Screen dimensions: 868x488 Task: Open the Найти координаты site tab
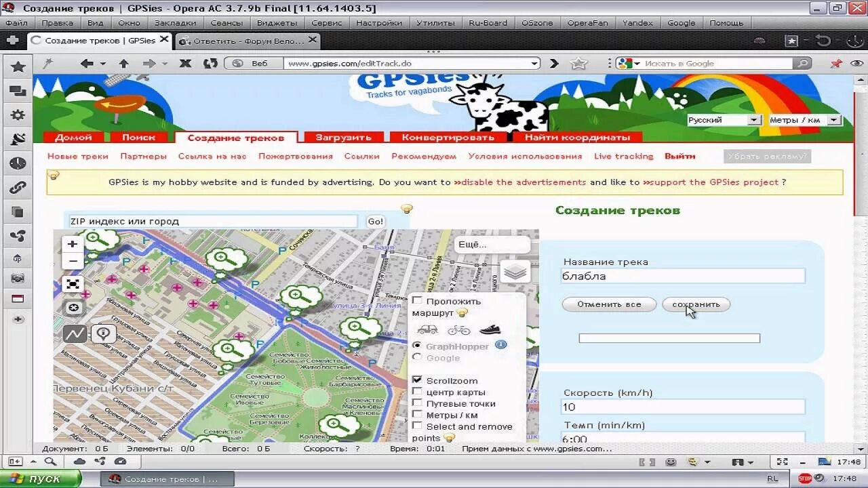click(x=577, y=137)
